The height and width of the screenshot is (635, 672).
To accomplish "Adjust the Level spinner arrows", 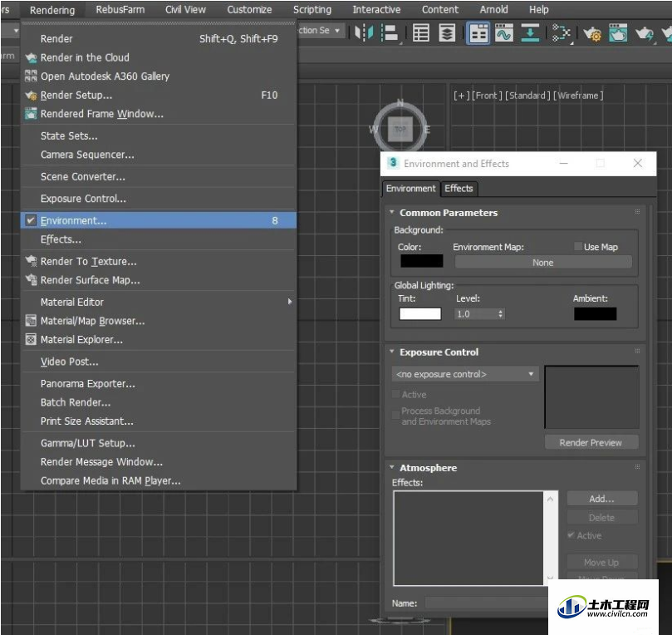I will [501, 314].
